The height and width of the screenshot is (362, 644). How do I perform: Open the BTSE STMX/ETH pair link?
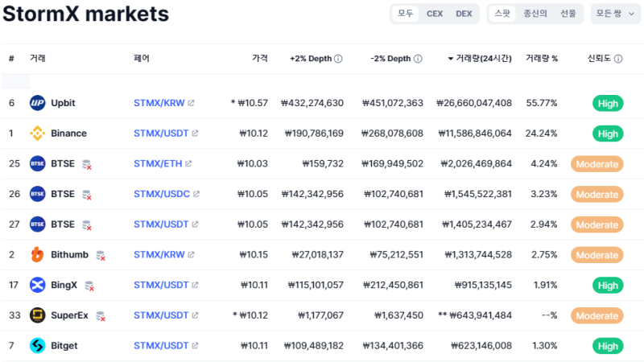coord(158,164)
